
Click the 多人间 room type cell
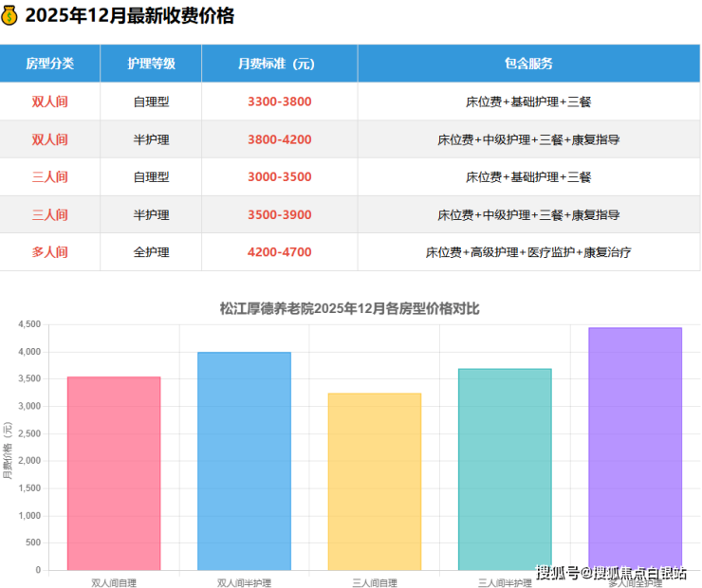49,252
